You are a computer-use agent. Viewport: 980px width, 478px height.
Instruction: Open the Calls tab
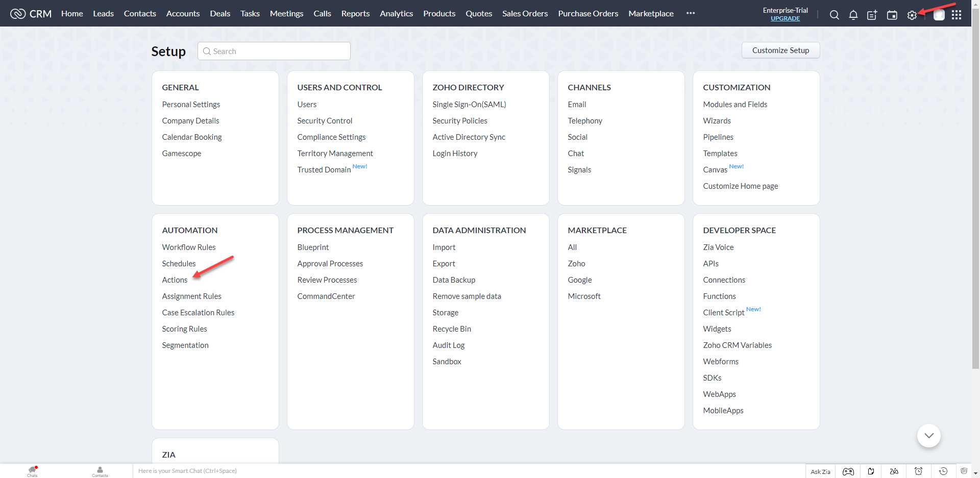coord(322,13)
